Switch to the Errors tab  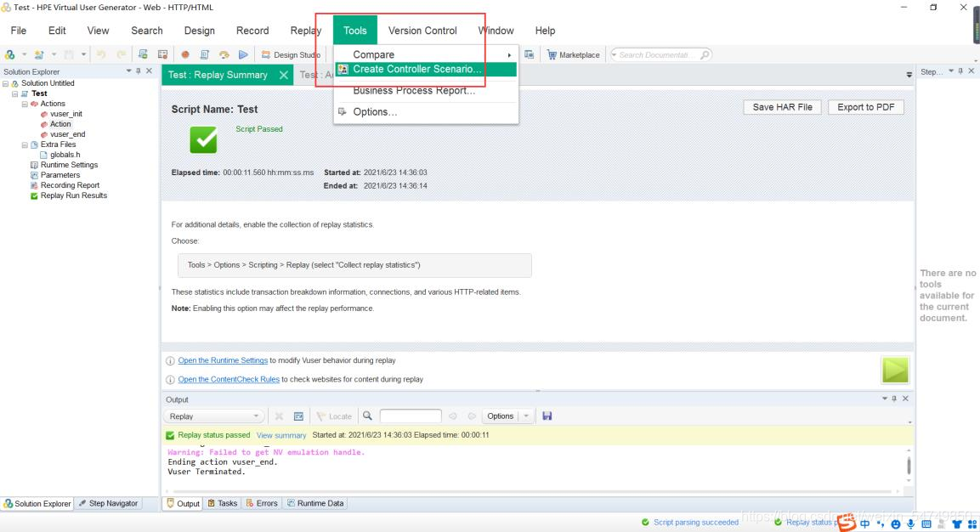click(x=262, y=503)
